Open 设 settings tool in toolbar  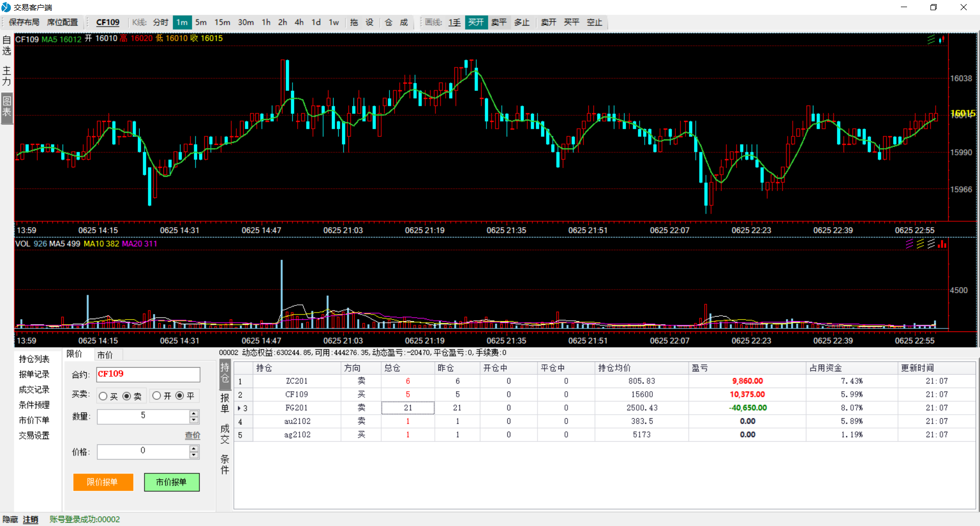pos(370,22)
